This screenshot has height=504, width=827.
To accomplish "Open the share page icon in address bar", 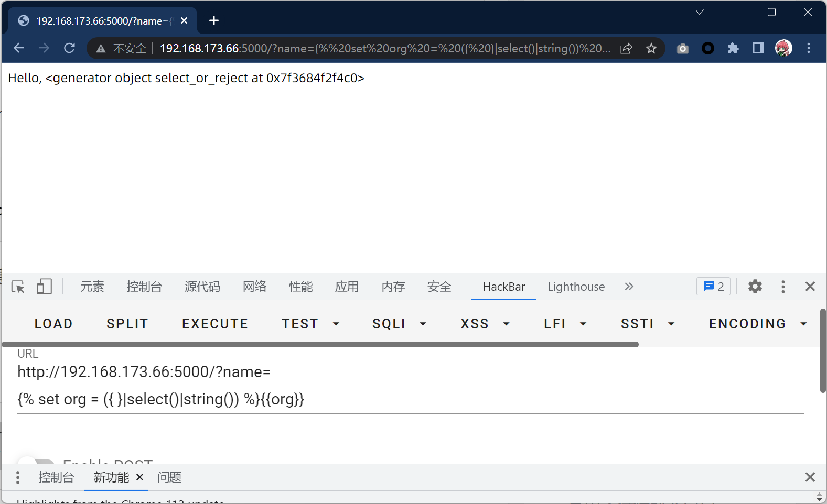I will [x=626, y=49].
